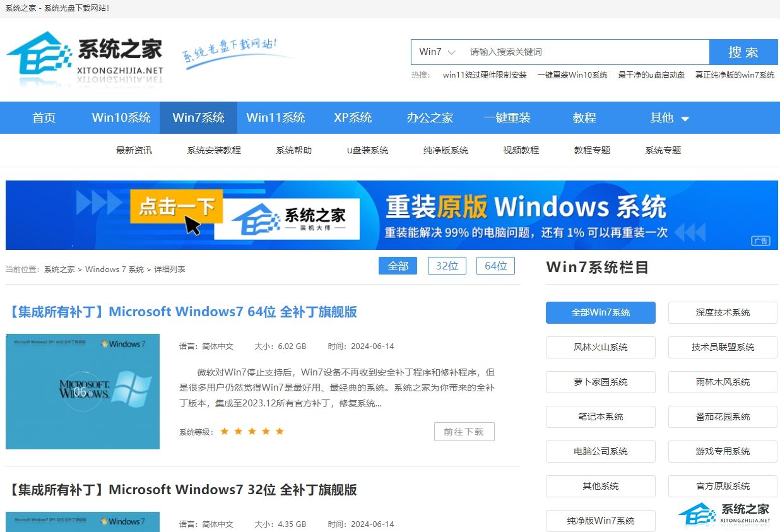The image size is (780, 532).
Task: Open the Win7 search category dropdown
Action: (x=437, y=52)
